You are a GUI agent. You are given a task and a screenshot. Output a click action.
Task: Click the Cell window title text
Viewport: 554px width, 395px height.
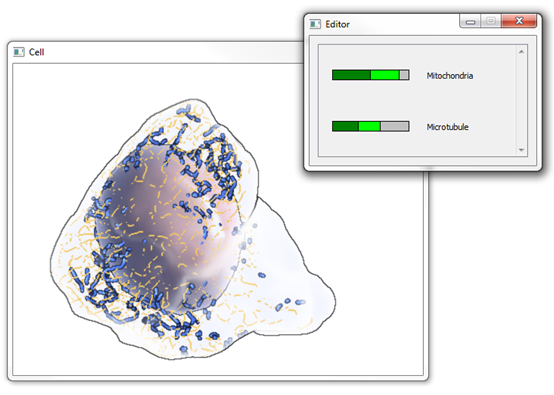(x=36, y=52)
